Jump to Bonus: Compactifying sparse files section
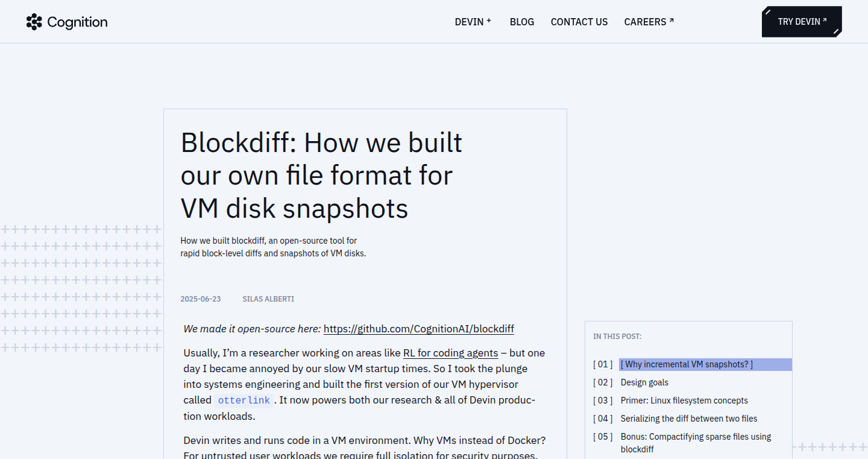Screen dimensions: 868x459 pos(696,443)
